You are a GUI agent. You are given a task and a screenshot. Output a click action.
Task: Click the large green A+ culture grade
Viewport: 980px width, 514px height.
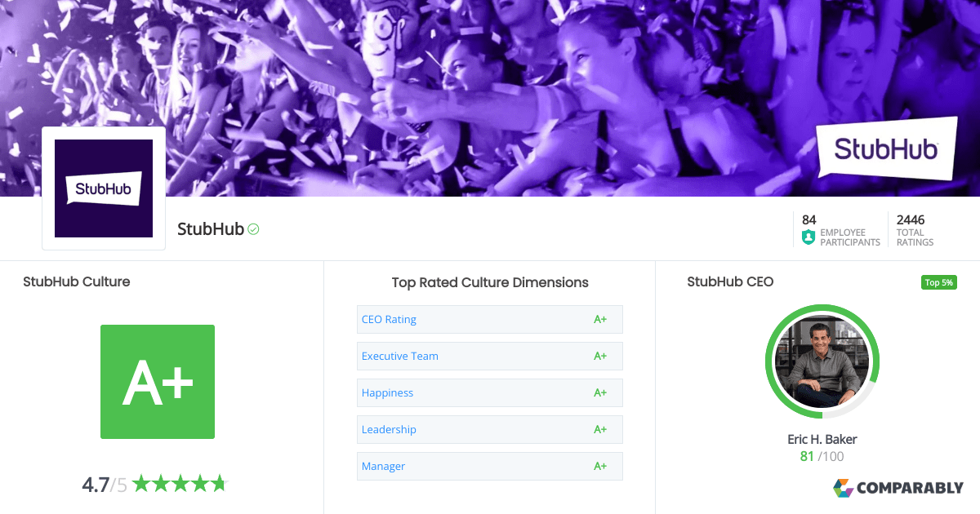[158, 382]
